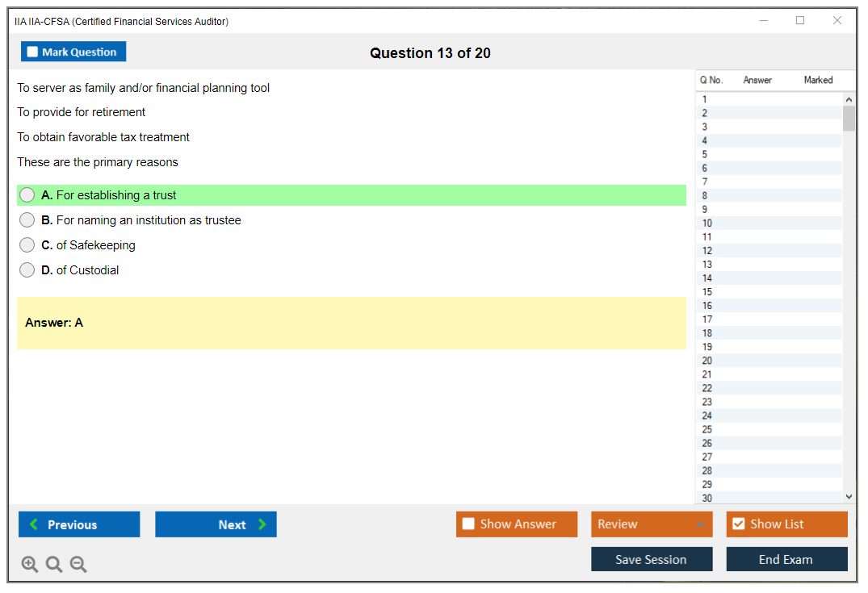The width and height of the screenshot is (868, 593).
Task: Jump to question 20 in the list
Action: 707,361
